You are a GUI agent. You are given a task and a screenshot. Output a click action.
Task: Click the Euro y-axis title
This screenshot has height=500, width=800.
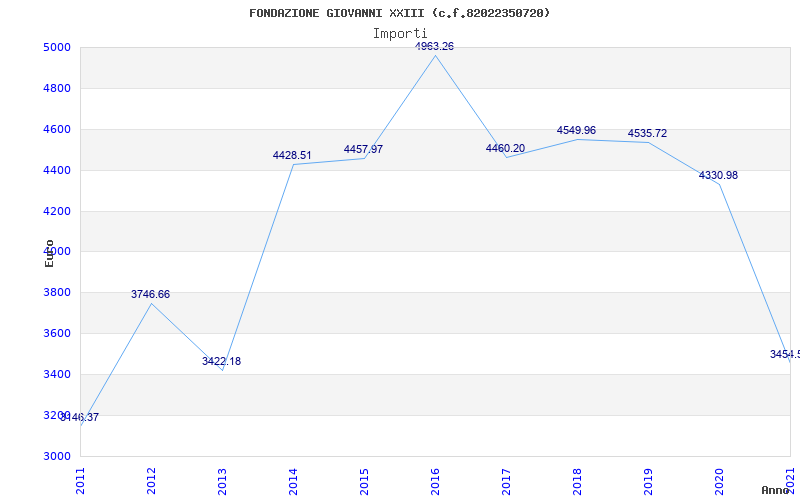pyautogui.click(x=49, y=253)
